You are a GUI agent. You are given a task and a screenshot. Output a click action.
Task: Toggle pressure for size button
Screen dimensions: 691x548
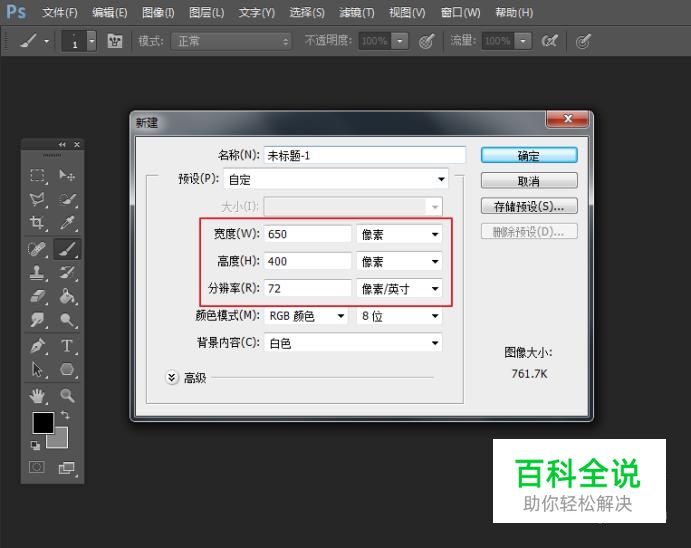(x=583, y=41)
